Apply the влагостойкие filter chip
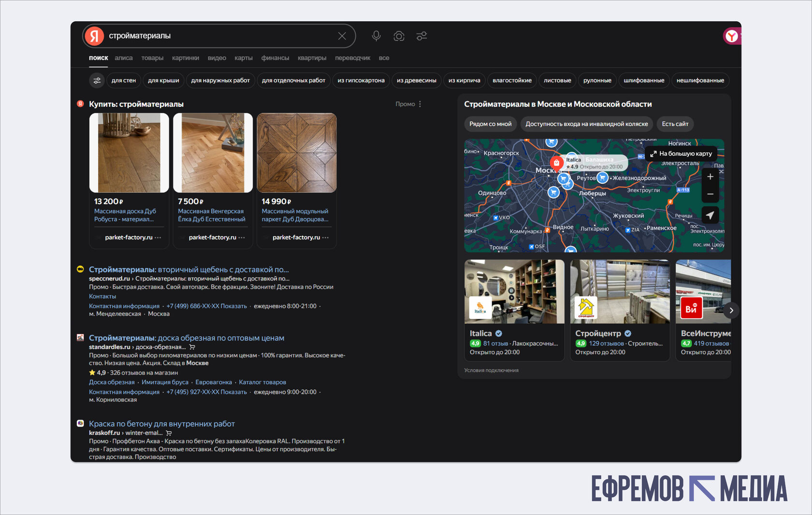The image size is (812, 515). (x=512, y=80)
